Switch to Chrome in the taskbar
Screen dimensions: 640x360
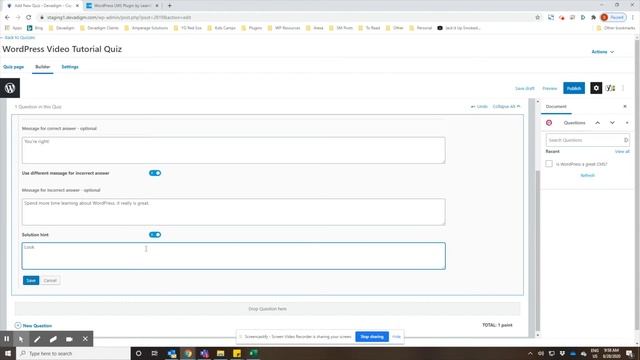[188, 353]
